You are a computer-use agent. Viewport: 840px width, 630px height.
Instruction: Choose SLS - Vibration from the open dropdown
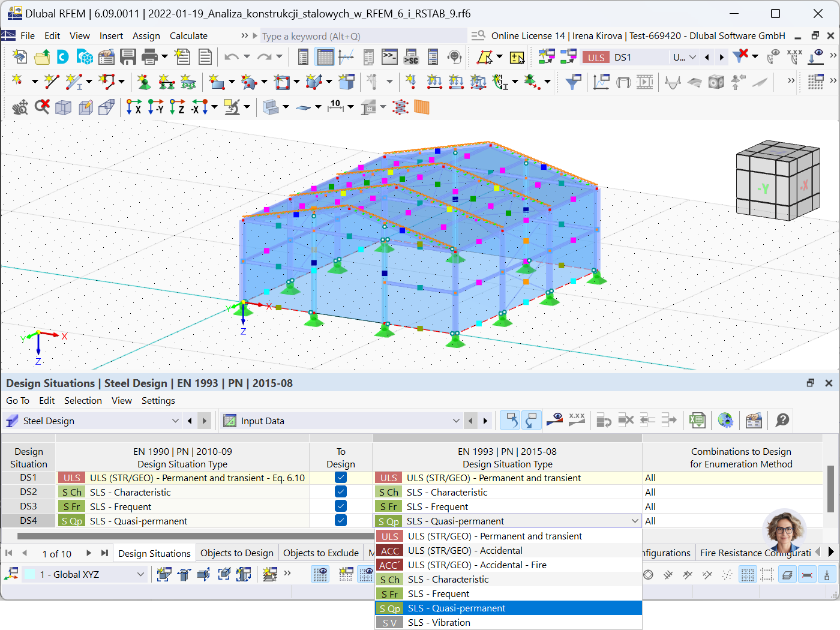pyautogui.click(x=439, y=622)
